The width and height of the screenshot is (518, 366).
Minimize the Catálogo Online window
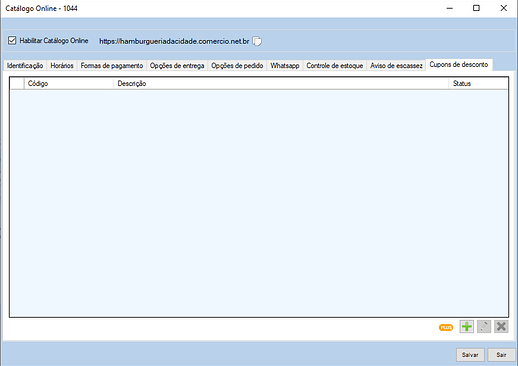pyautogui.click(x=450, y=8)
